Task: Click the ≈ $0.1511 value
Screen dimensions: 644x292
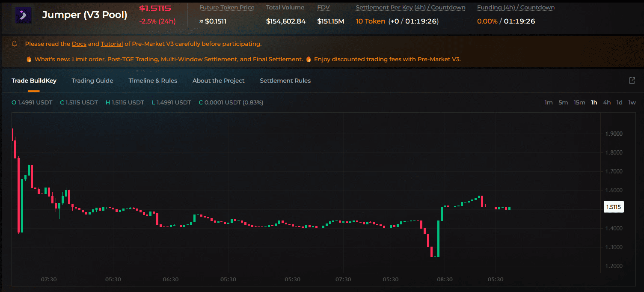Action: 213,21
